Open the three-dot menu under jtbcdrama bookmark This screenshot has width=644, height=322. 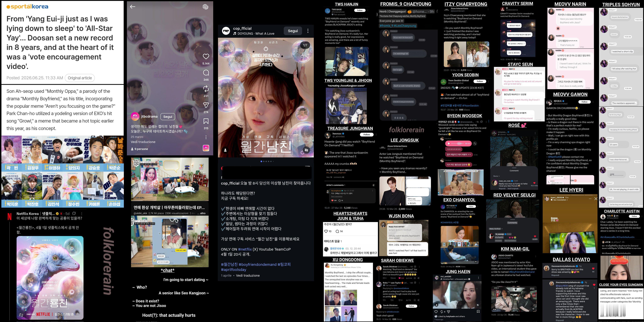(x=206, y=137)
